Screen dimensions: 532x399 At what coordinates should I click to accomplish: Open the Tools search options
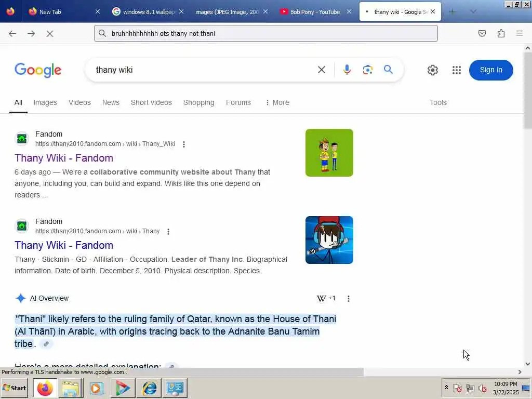pos(438,102)
